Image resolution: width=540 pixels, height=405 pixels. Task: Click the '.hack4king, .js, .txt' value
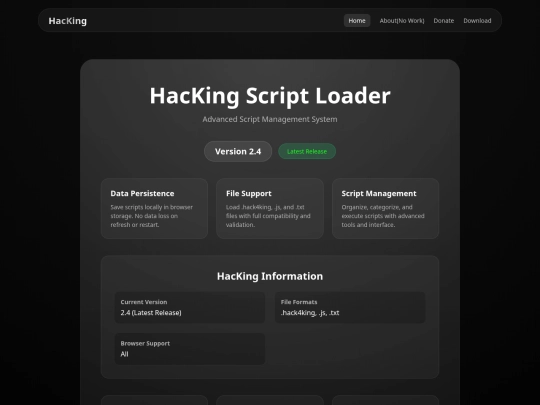[x=310, y=313]
